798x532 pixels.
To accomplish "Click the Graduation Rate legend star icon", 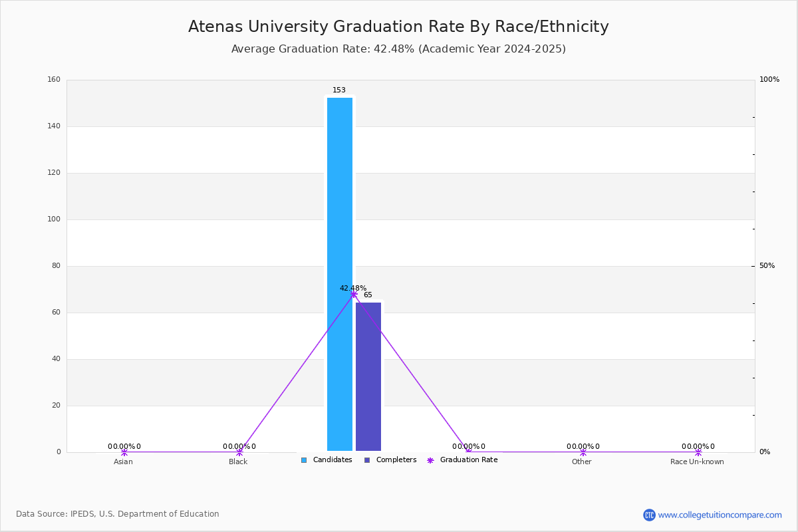I will 430,460.
